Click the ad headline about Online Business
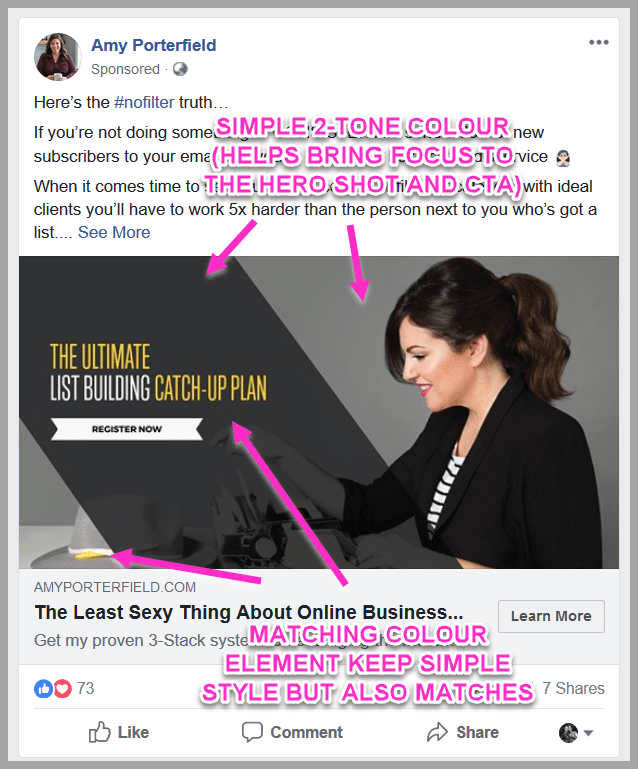 coord(249,612)
